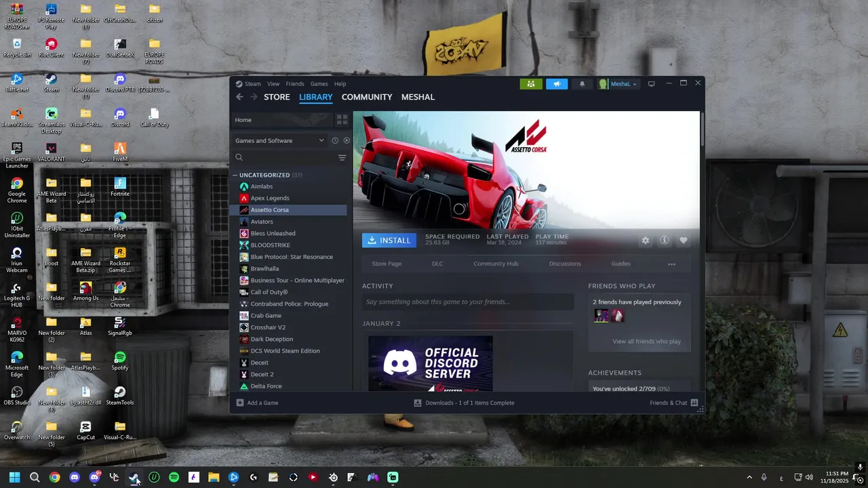Show ready-to-play games filter icon
The height and width of the screenshot is (488, 868).
pos(347,140)
